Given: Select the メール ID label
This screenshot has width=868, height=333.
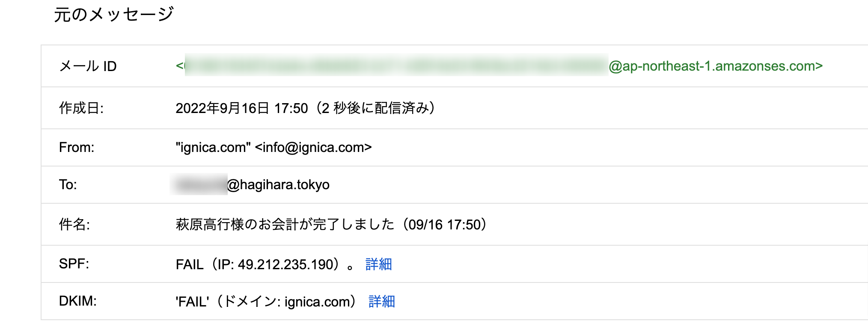Looking at the screenshot, I should coord(88,66).
